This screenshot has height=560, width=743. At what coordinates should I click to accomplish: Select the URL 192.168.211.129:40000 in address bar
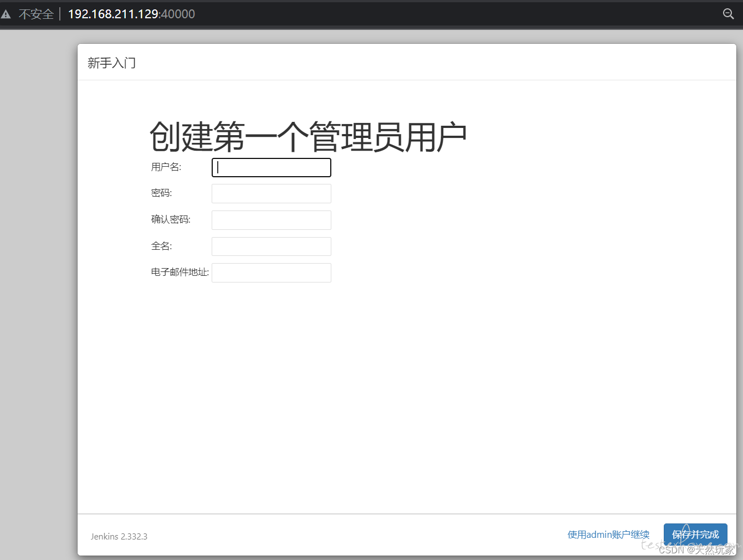click(131, 14)
